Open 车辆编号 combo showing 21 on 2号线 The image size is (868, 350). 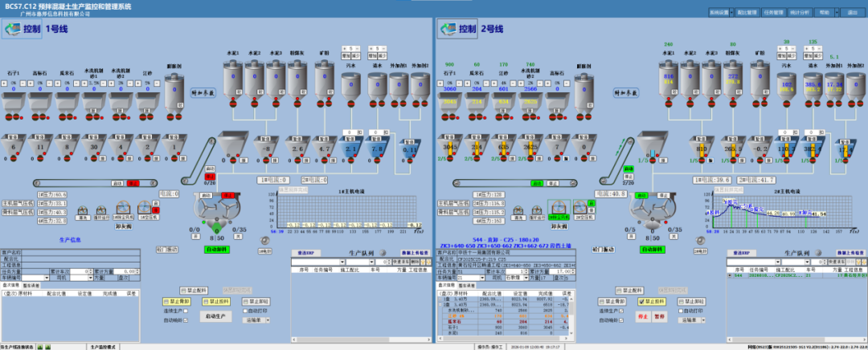coord(471,278)
